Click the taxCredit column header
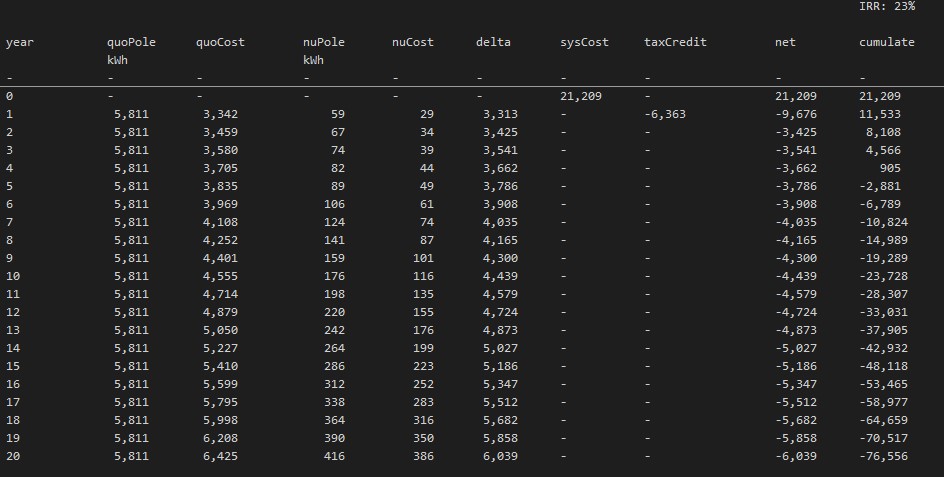The width and height of the screenshot is (944, 477). click(x=675, y=42)
